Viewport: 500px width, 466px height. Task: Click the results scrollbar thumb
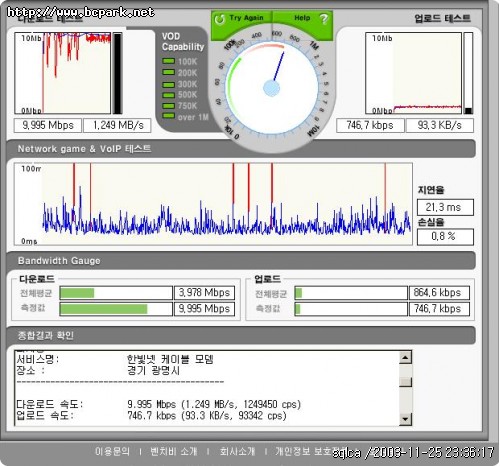[x=405, y=382]
